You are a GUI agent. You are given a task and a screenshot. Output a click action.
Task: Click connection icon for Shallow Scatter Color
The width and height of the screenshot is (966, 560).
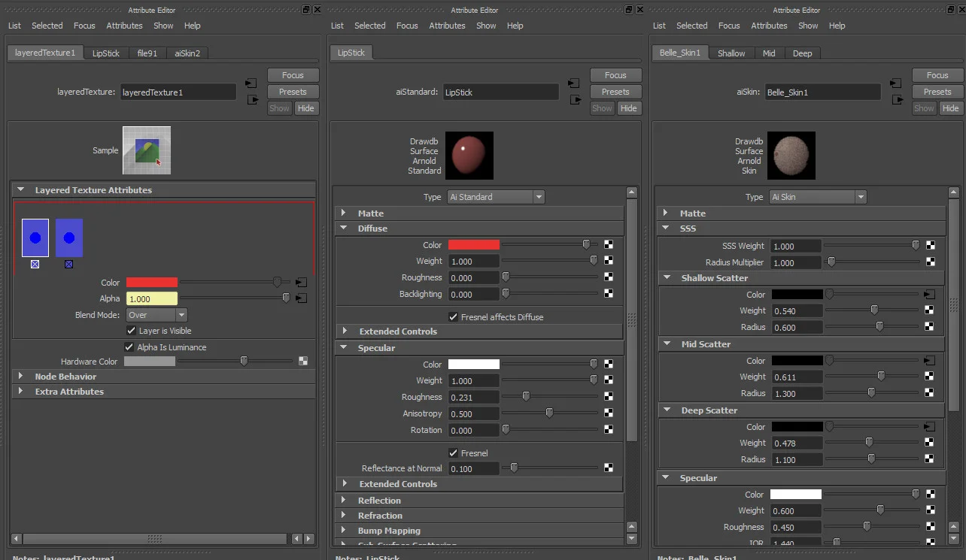930,295
